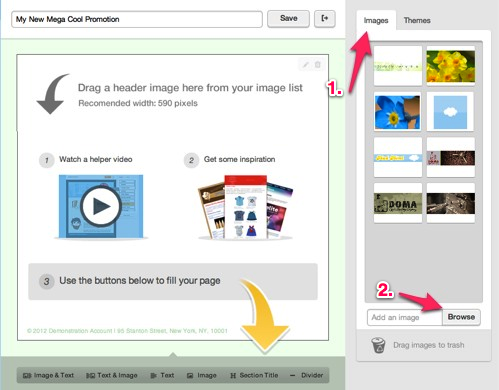Add an Image block
499x390 pixels.
[202, 375]
